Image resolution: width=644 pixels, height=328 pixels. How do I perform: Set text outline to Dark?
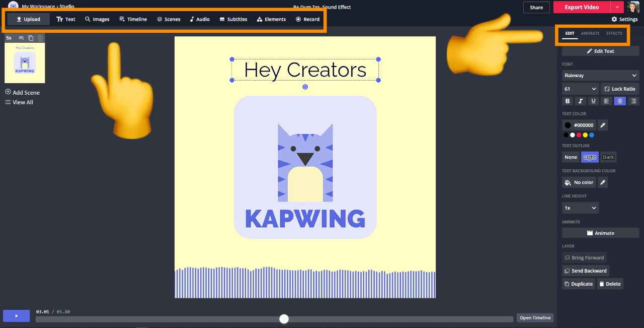tap(608, 157)
